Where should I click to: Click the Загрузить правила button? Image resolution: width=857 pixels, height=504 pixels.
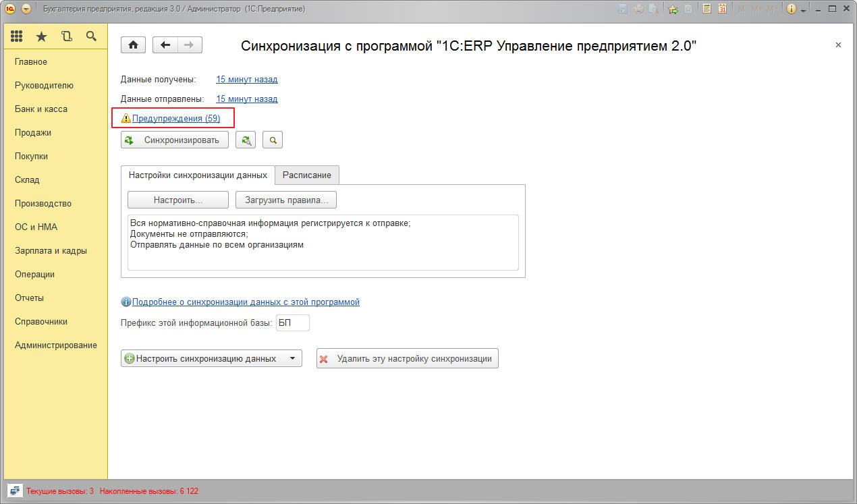285,200
